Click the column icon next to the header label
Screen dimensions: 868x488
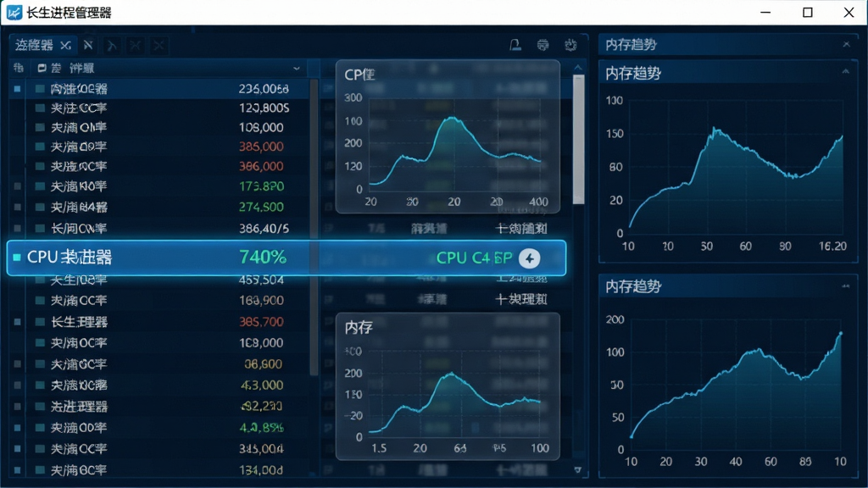tap(42, 68)
